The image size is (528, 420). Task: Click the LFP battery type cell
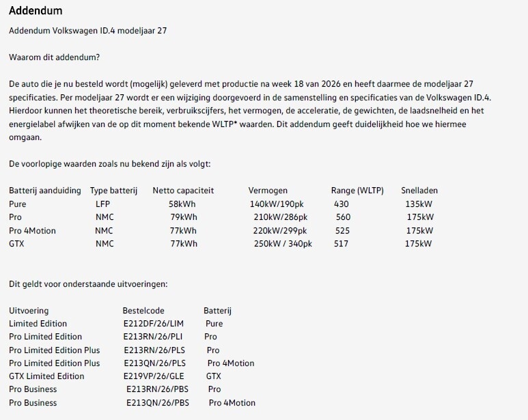[x=102, y=204]
